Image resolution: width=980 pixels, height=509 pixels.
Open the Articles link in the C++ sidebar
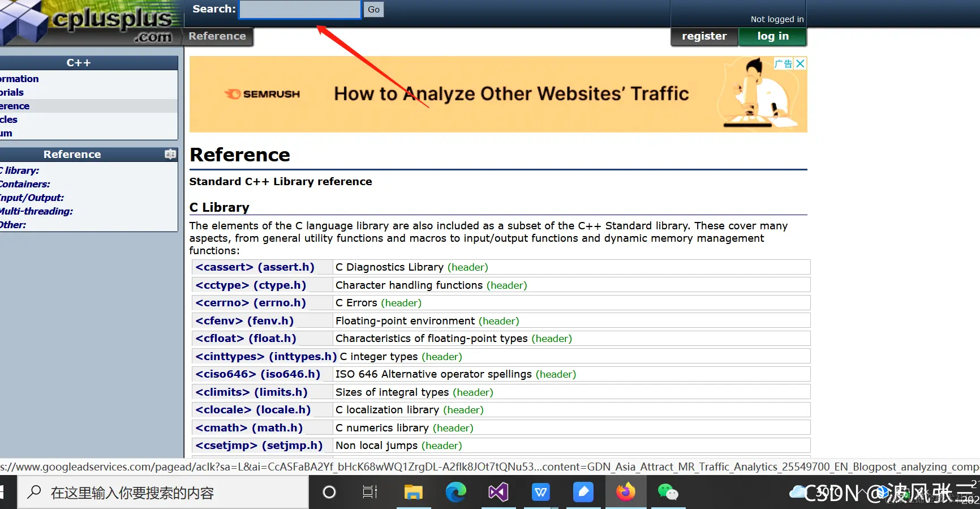pos(8,119)
